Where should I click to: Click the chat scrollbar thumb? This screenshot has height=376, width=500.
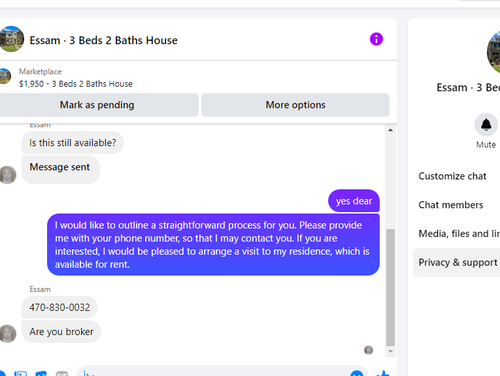[390, 287]
